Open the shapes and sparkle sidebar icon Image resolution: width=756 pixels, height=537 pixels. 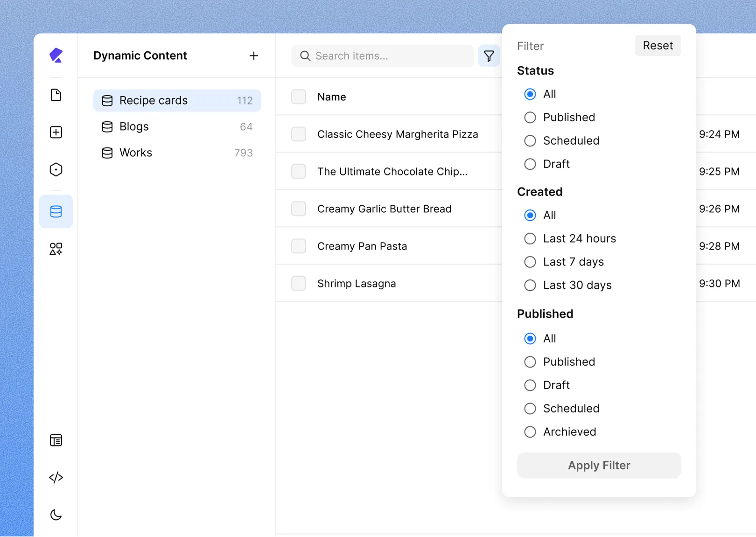point(56,249)
